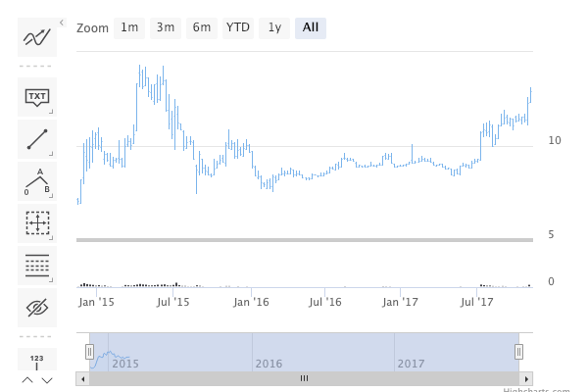Open the Indicators tool
The height and width of the screenshot is (392, 588).
[36, 38]
